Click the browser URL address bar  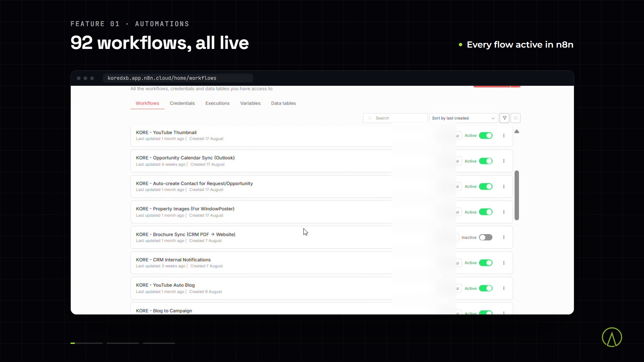point(178,78)
